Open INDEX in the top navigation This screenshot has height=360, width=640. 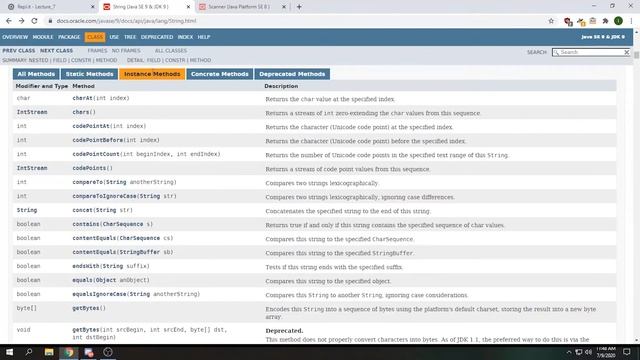click(x=185, y=37)
